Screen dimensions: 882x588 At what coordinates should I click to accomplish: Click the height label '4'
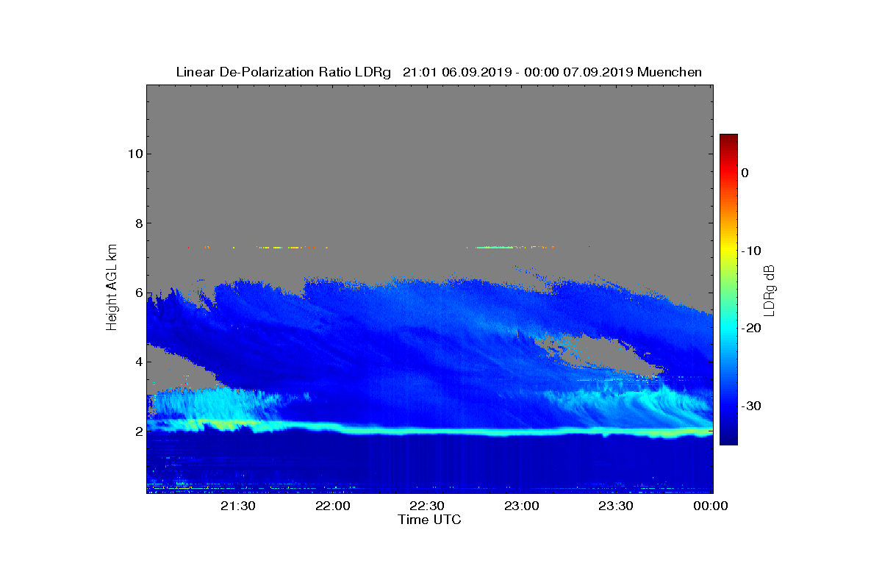(x=137, y=362)
